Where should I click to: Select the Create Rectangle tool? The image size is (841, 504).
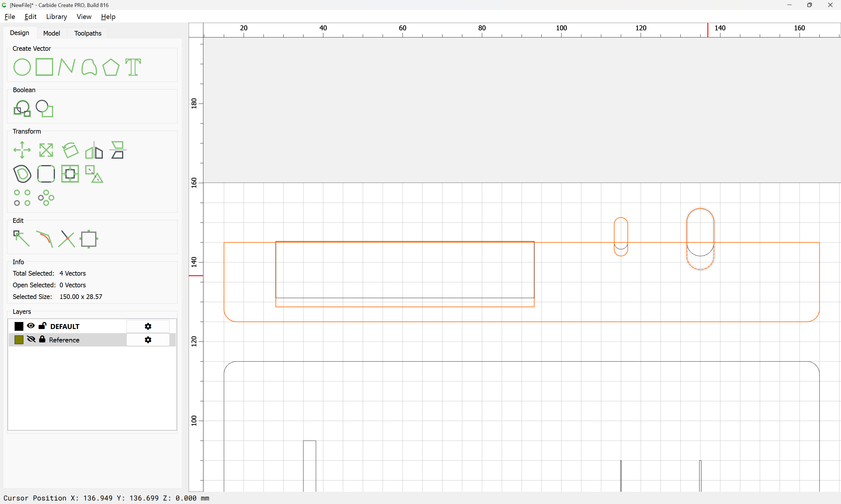(44, 67)
